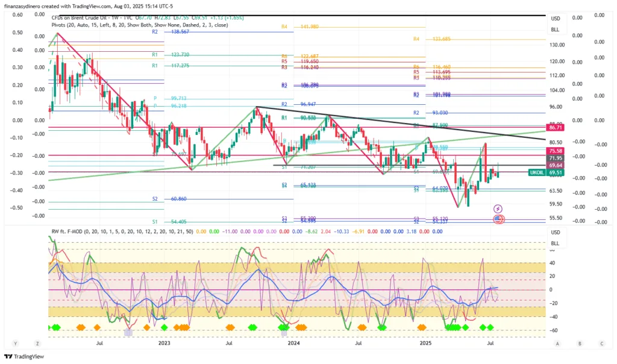Select BLL label on indicator pane
Image resolution: width=617 pixels, height=364 pixels.
pyautogui.click(x=555, y=243)
